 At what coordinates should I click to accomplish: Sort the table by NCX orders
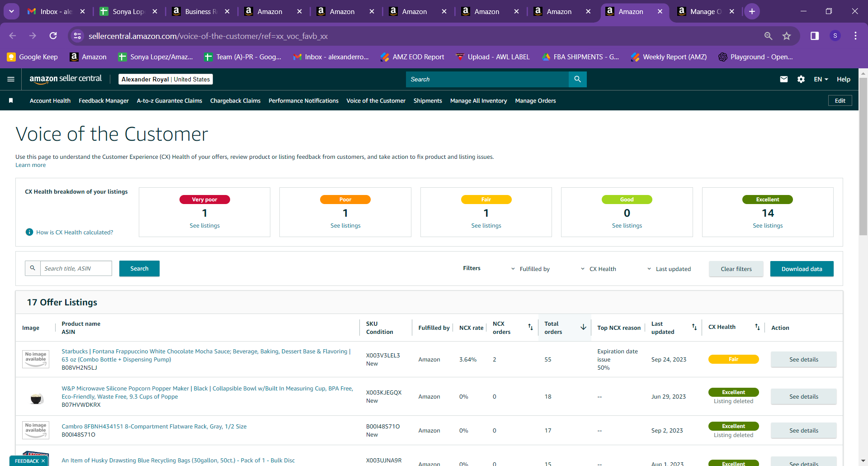[x=530, y=327]
